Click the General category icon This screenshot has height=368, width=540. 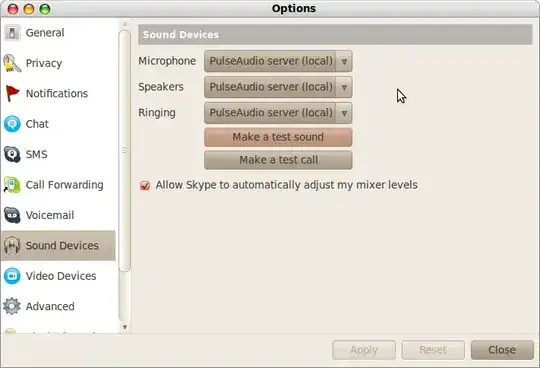[12, 33]
